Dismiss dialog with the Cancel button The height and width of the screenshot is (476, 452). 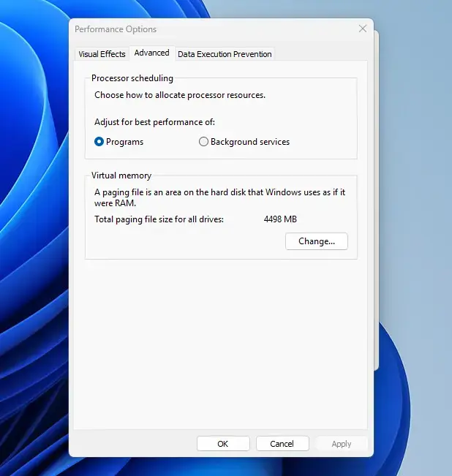click(282, 444)
